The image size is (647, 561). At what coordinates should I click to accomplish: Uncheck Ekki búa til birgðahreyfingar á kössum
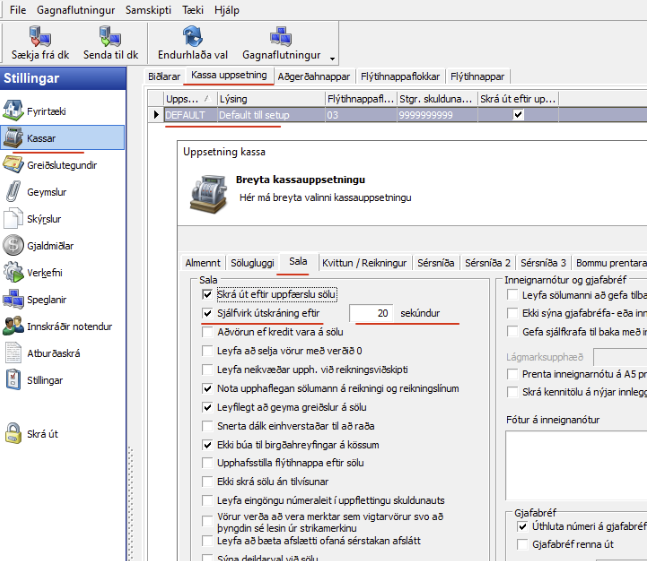coord(207,444)
